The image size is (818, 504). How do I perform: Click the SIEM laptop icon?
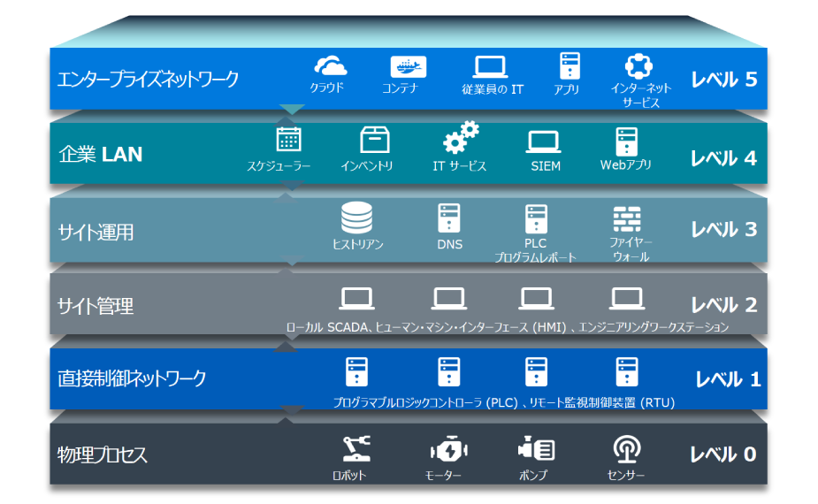(544, 141)
